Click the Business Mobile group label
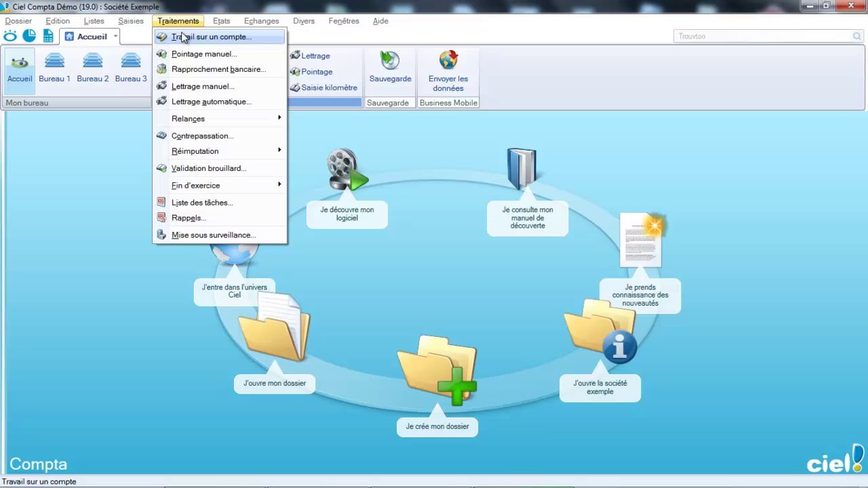The height and width of the screenshot is (488, 868). coord(448,103)
